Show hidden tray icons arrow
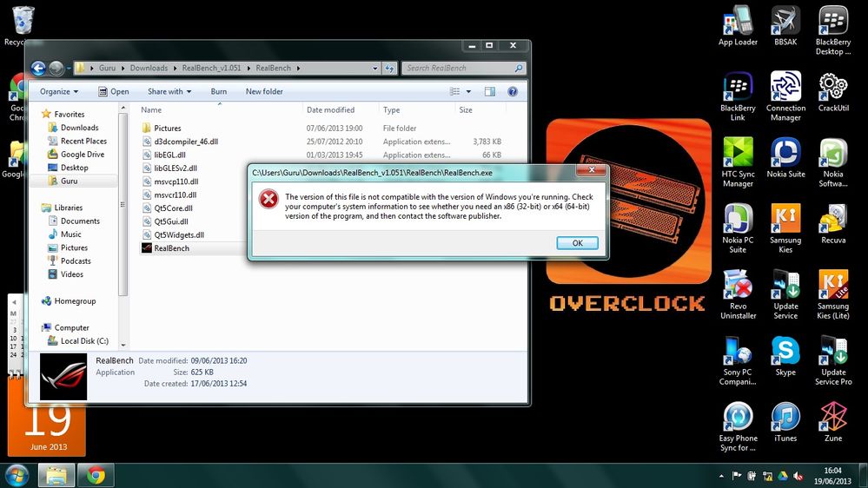 coord(721,476)
